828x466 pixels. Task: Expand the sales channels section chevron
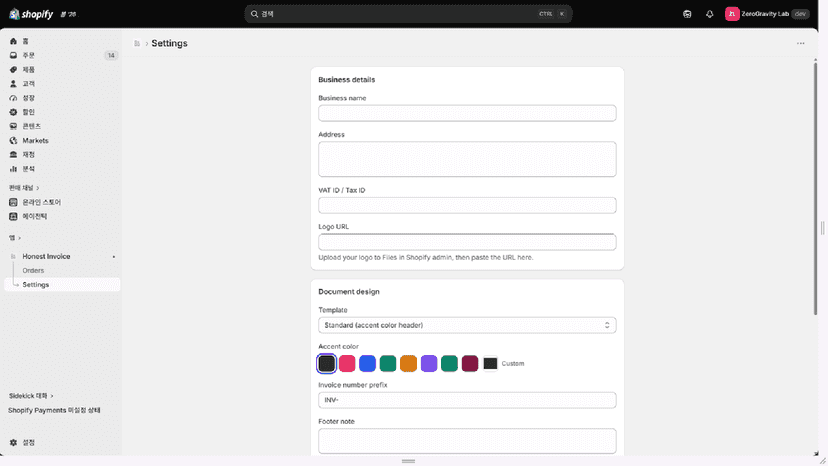coord(37,188)
